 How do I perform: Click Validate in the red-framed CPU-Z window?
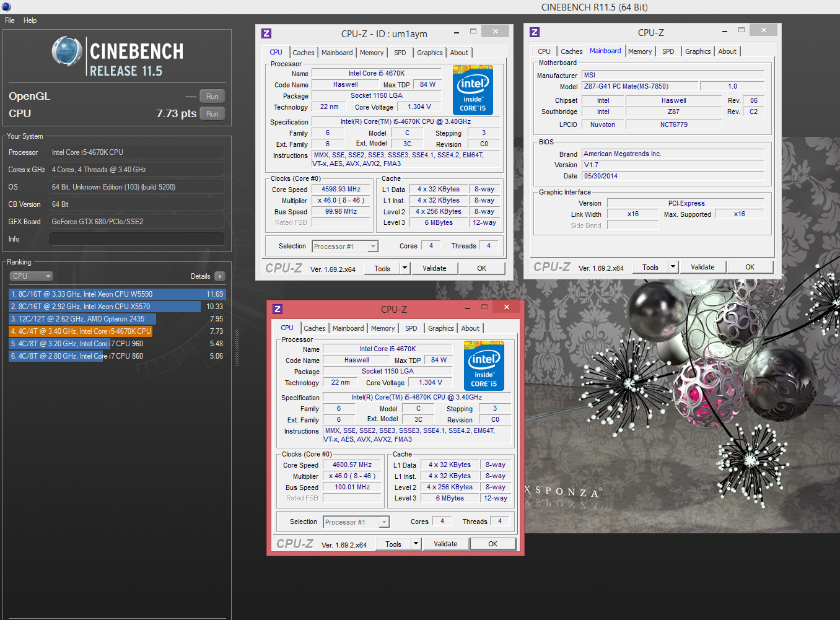click(445, 544)
